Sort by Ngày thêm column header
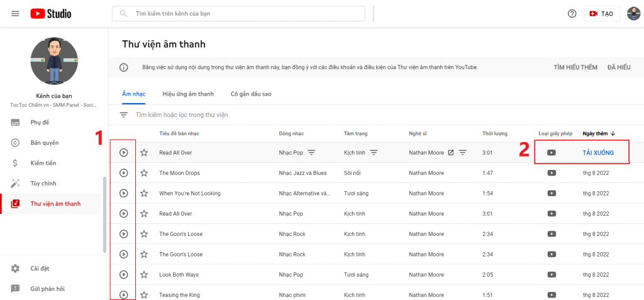 598,133
